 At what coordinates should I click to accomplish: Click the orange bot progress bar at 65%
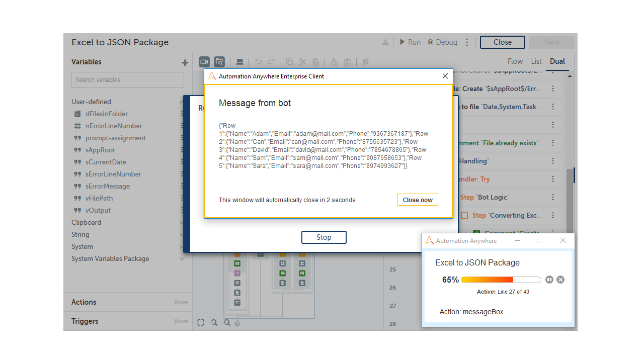tap(501, 280)
